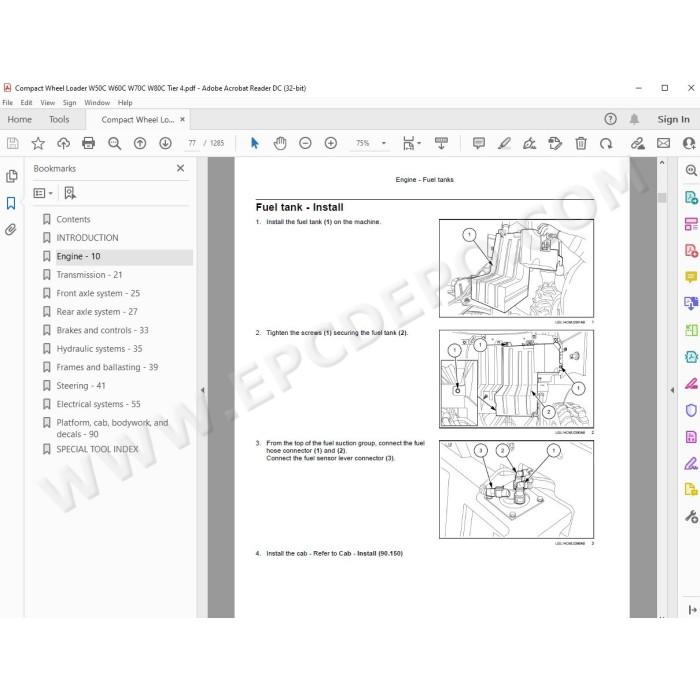Image resolution: width=700 pixels, height=700 pixels.
Task: Switch to the Tools tab
Action: coord(59,120)
